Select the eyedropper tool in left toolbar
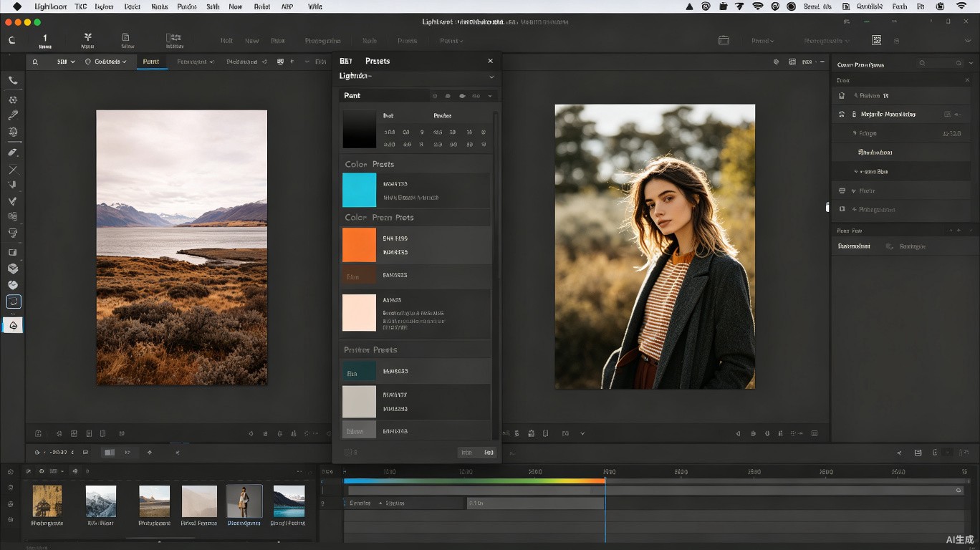 click(x=13, y=115)
